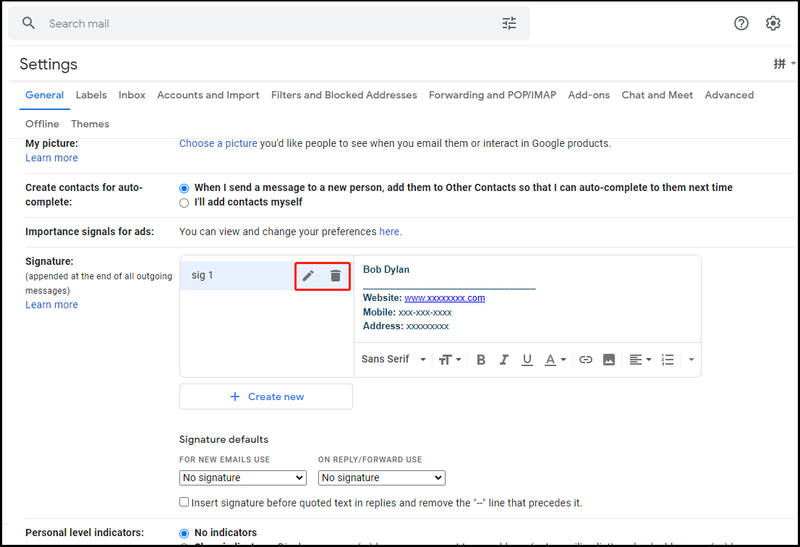
Task: Toggle bold in signature editor
Action: point(481,360)
